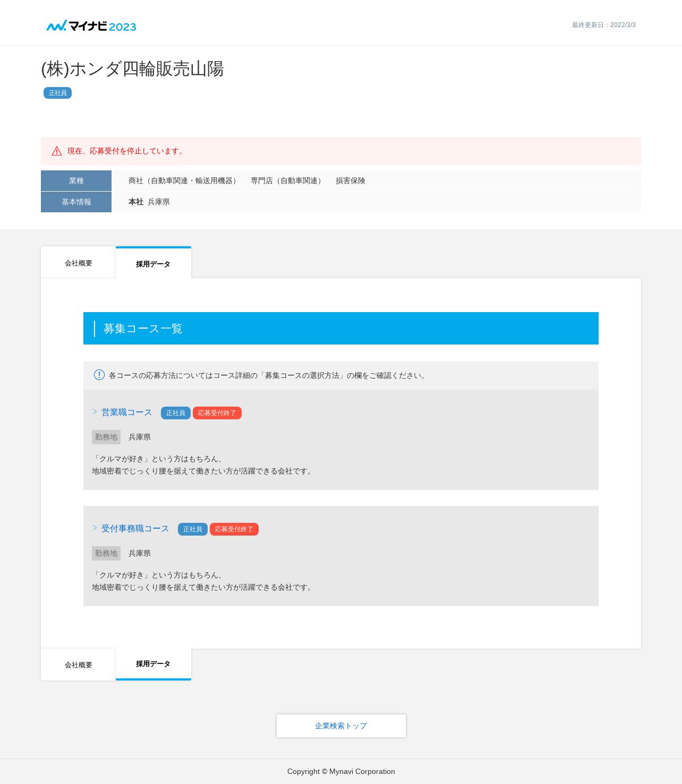
Task: Click 専門店（自動車関連） text
Action: (x=288, y=181)
